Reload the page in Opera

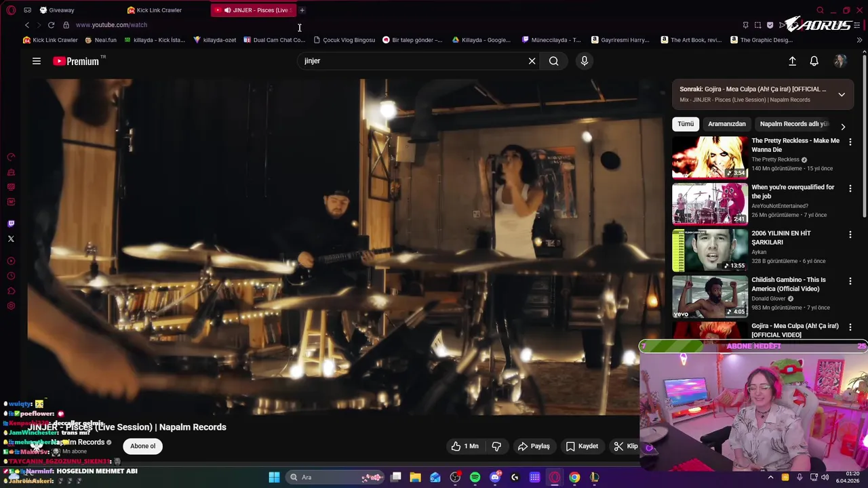click(x=51, y=25)
